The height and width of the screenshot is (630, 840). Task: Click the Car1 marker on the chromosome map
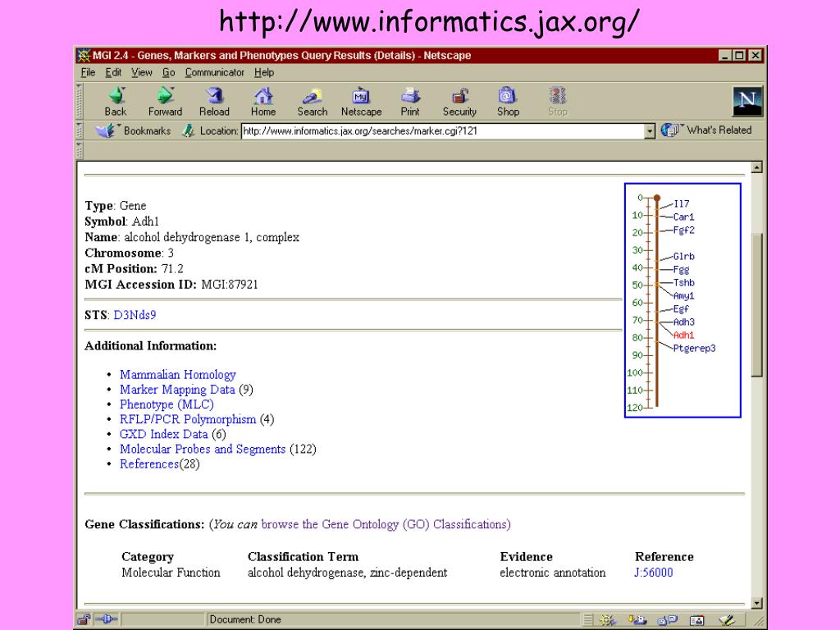click(x=683, y=217)
